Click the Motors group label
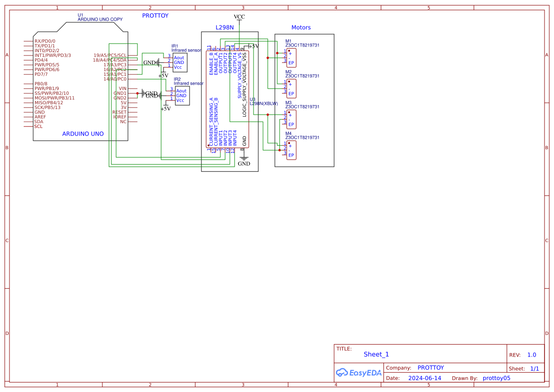The height and width of the screenshot is (392, 554). tap(301, 27)
